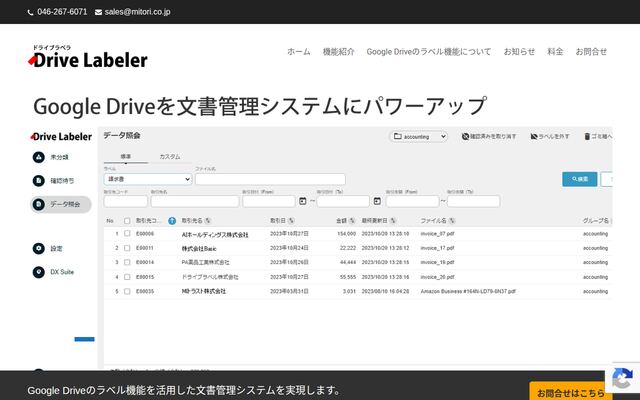This screenshot has height=400, width=640.
Task: Open the accounting folder dropdown
Action: pos(418,136)
